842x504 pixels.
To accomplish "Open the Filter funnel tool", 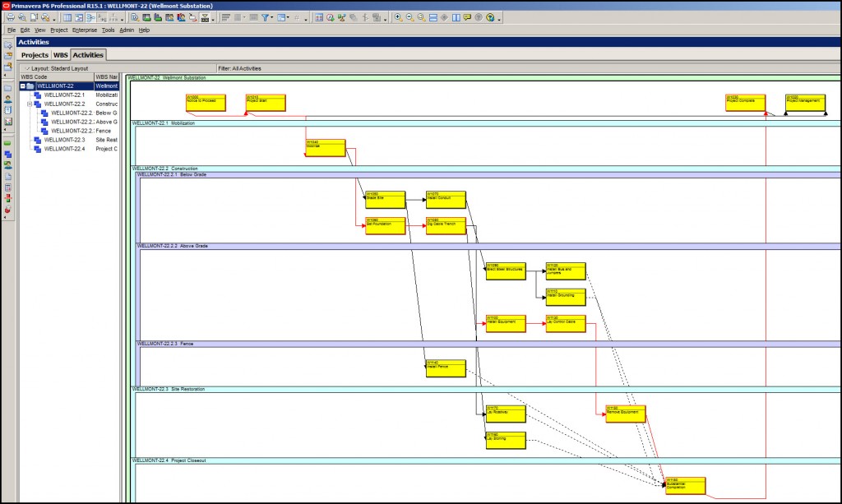I will [x=266, y=17].
